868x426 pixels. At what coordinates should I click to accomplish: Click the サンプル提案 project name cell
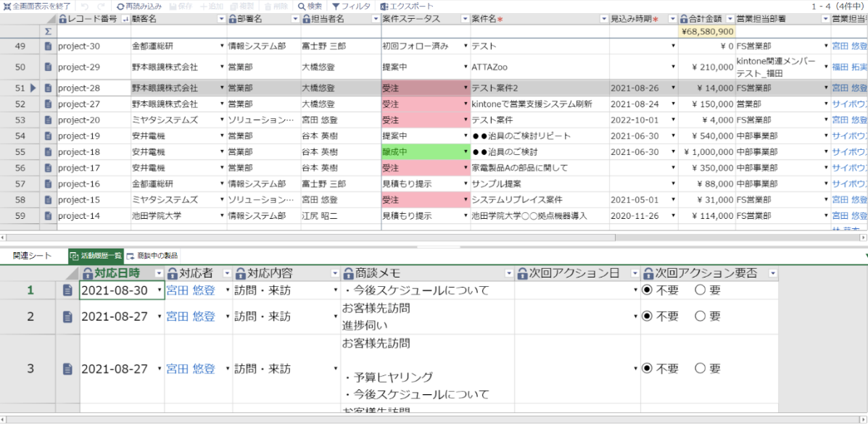point(540,183)
